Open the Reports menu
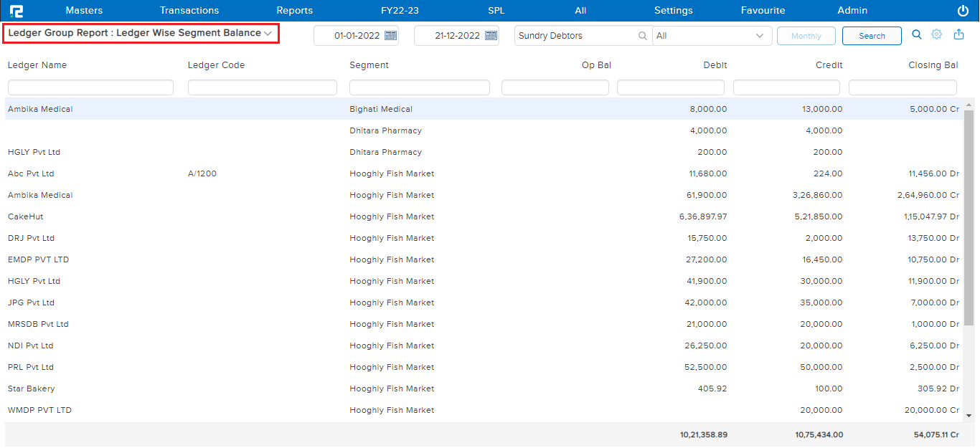 click(x=294, y=10)
